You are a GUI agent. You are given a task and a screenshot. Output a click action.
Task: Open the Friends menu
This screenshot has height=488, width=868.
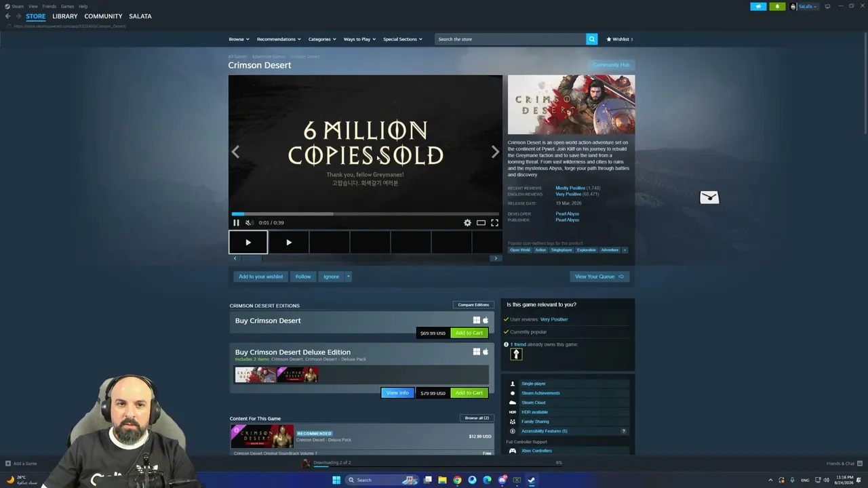50,6
